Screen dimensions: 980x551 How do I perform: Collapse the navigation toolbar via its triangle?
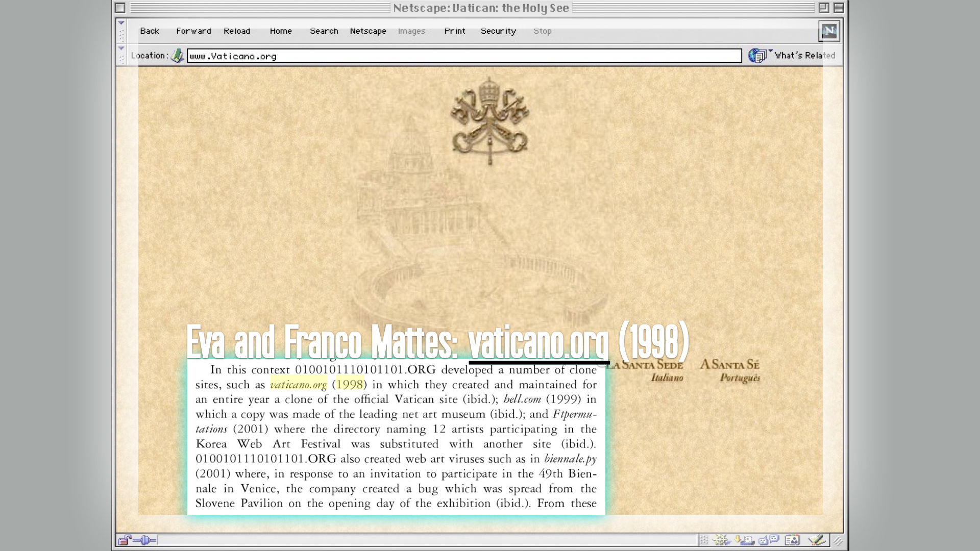[121, 23]
